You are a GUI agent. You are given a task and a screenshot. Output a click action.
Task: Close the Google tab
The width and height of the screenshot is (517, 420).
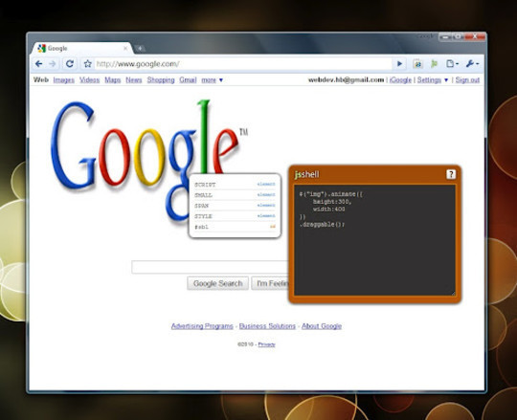click(125, 49)
